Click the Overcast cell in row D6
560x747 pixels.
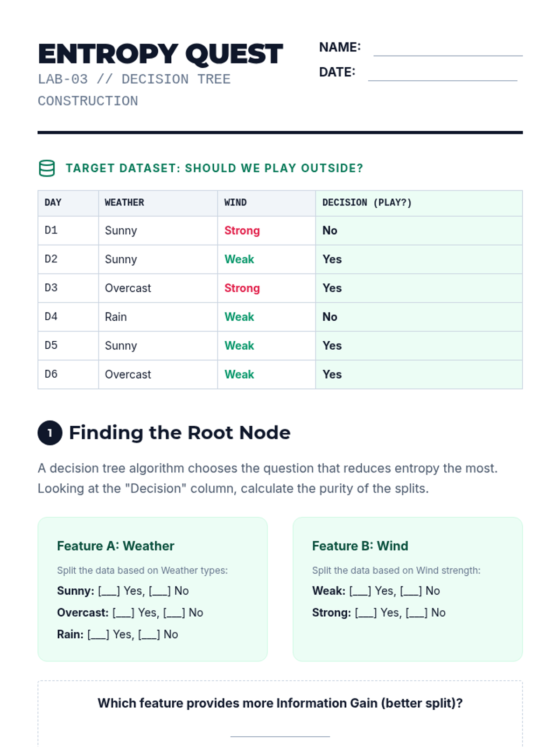(x=128, y=374)
